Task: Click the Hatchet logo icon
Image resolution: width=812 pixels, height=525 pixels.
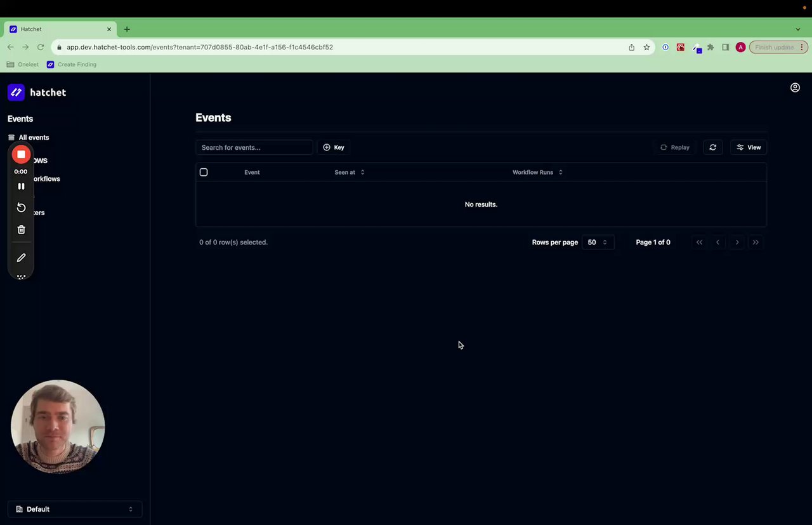Action: click(x=16, y=92)
